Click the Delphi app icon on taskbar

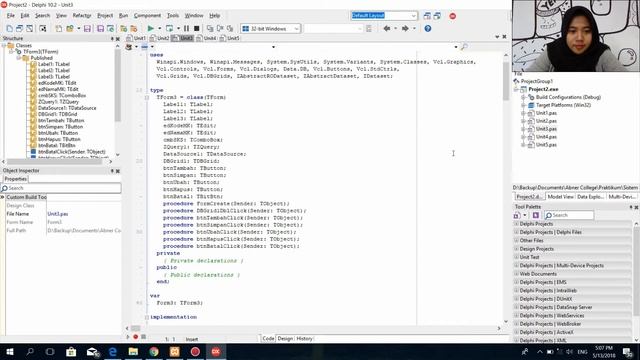(216, 351)
